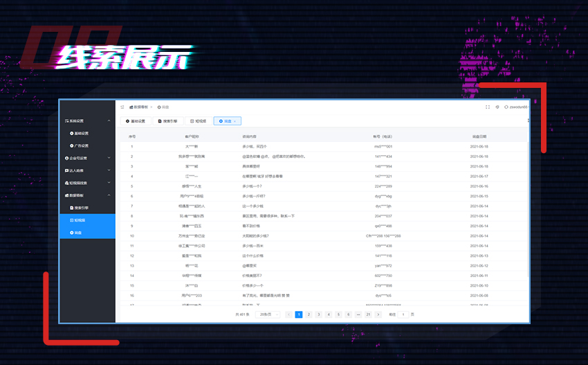Collapse the 系统设置 sidebar section
This screenshot has height=365, width=588.
point(88,121)
